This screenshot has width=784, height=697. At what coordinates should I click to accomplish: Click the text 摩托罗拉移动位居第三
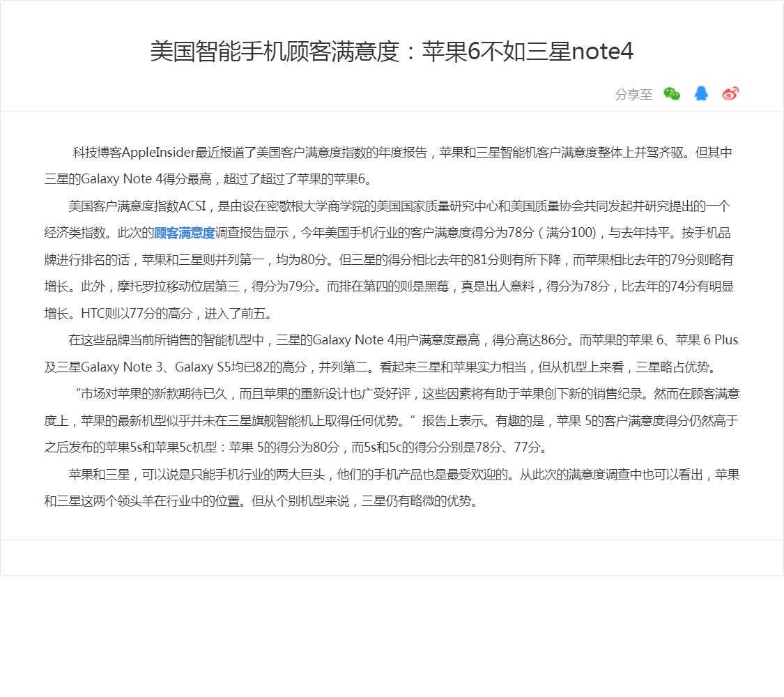(x=178, y=286)
